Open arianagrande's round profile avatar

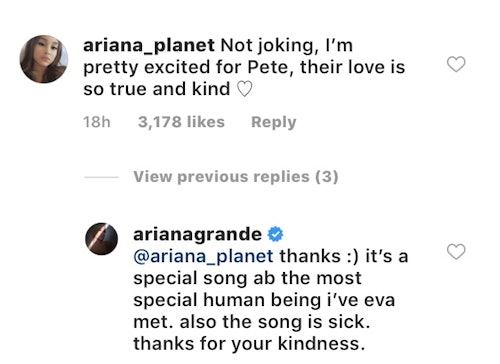[101, 239]
